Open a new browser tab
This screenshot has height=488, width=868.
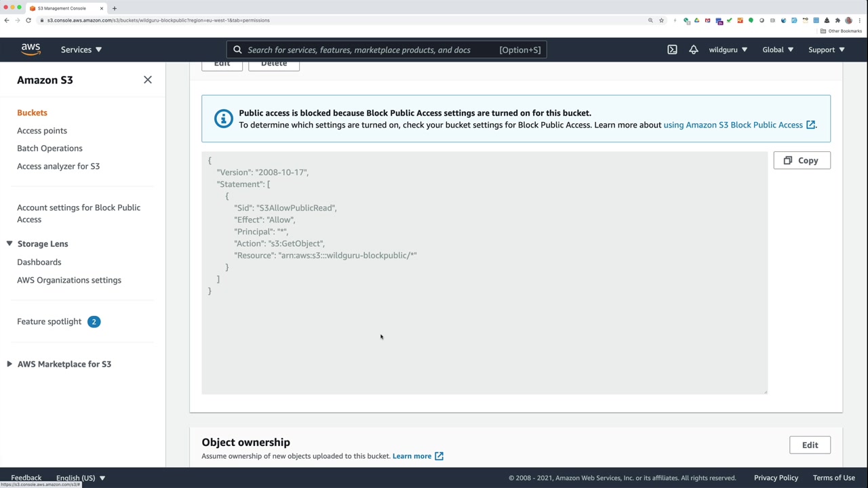click(114, 8)
